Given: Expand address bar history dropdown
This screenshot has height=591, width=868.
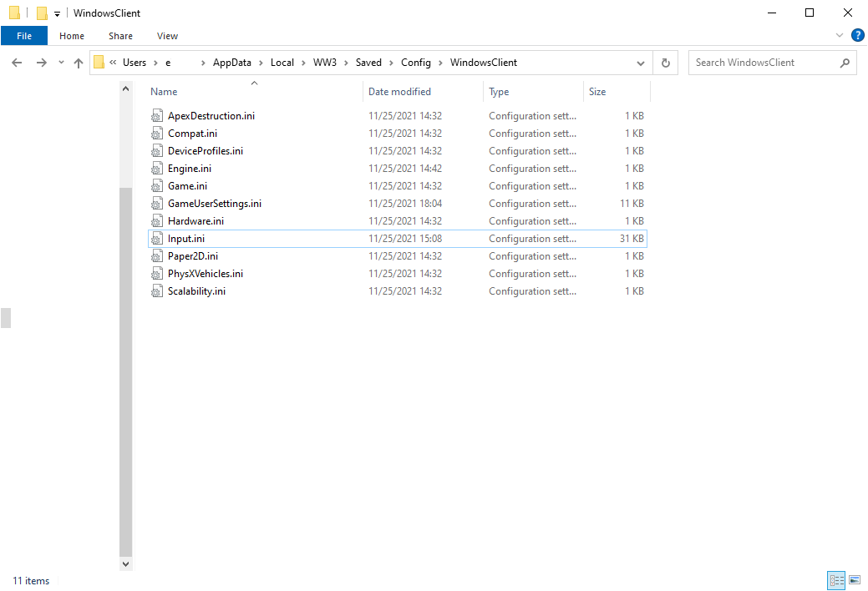Looking at the screenshot, I should (x=641, y=63).
